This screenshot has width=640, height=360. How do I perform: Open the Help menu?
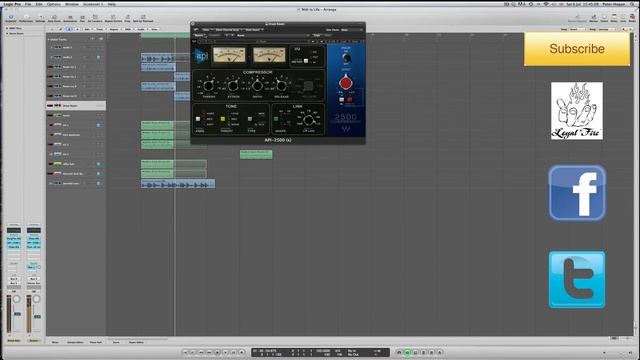(x=111, y=4)
